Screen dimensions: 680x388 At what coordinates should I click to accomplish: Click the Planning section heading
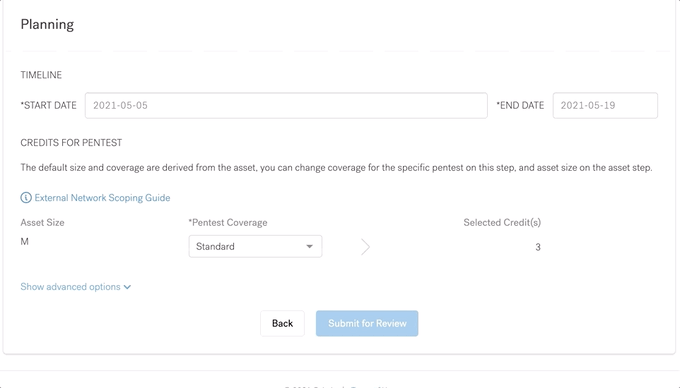click(x=47, y=24)
